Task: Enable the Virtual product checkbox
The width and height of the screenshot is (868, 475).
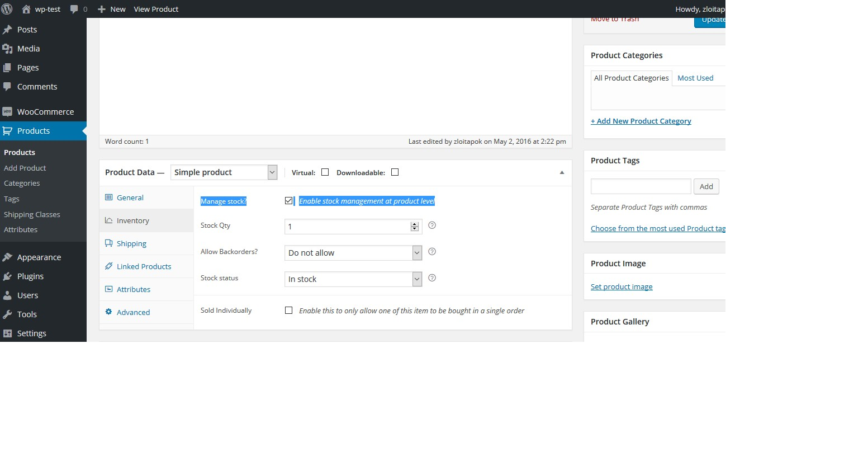Action: point(325,172)
